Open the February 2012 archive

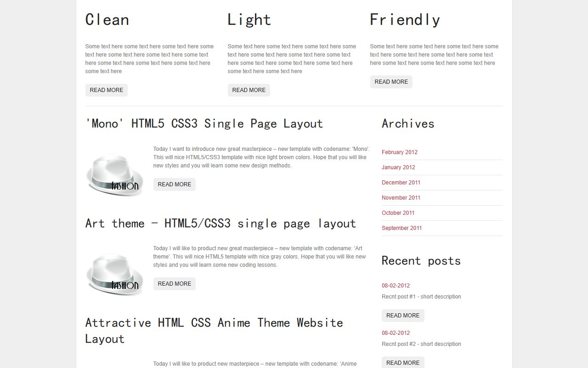400,152
